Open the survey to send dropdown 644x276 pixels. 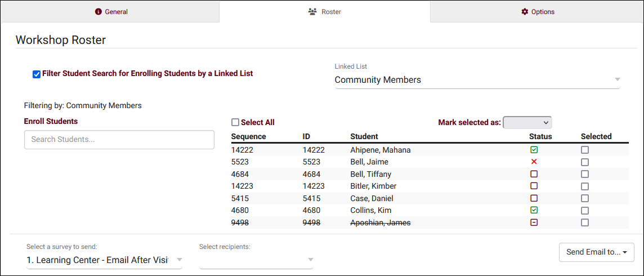[x=104, y=260]
